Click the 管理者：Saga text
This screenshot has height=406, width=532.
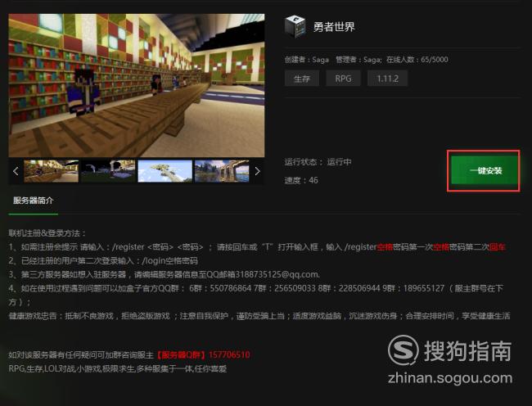click(358, 60)
